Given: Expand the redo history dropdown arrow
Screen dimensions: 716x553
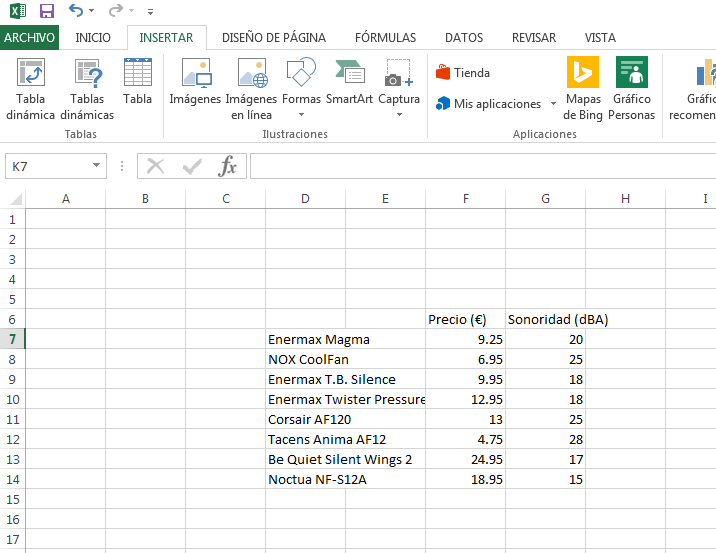Looking at the screenshot, I should click(x=132, y=10).
